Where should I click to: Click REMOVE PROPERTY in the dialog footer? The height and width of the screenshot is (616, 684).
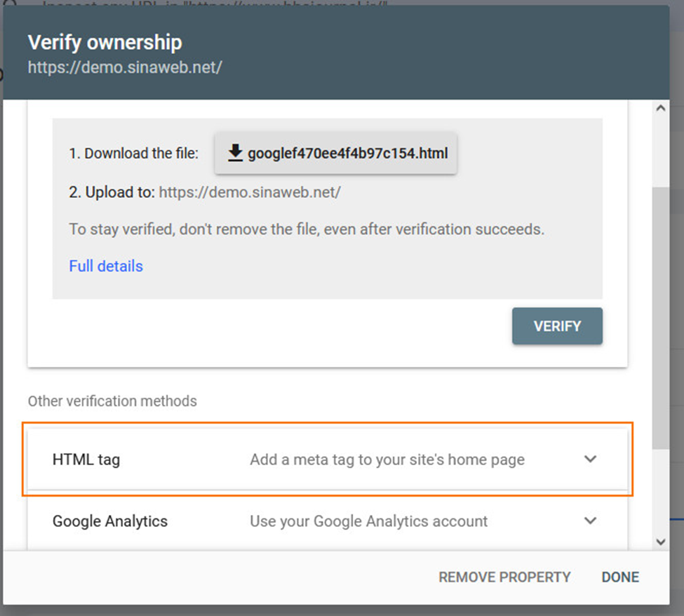[504, 577]
